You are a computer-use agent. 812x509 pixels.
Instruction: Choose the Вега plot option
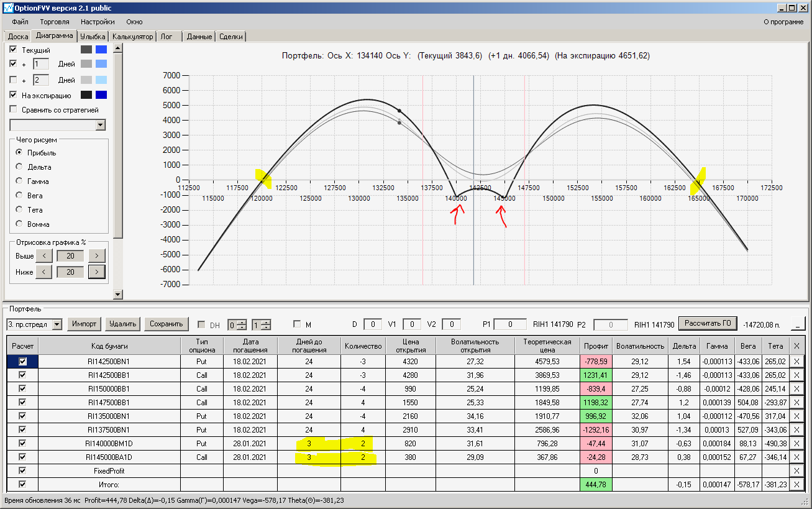coord(19,195)
